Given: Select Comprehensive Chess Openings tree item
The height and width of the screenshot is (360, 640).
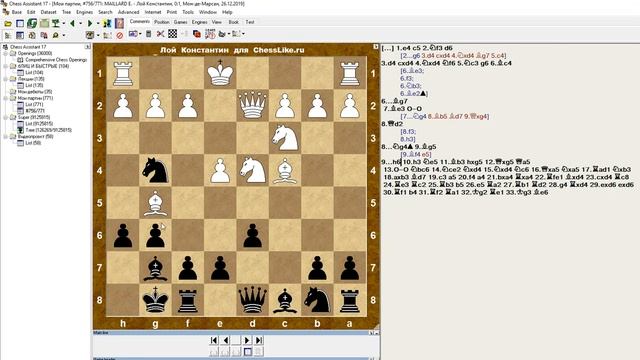Looking at the screenshot, I should point(56,60).
